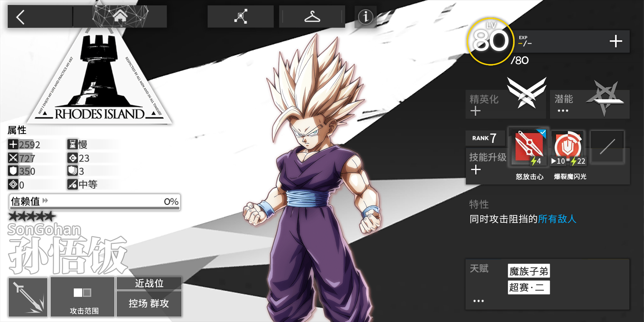Click the 2592 HP value
This screenshot has width=644, height=322.
coord(30,145)
